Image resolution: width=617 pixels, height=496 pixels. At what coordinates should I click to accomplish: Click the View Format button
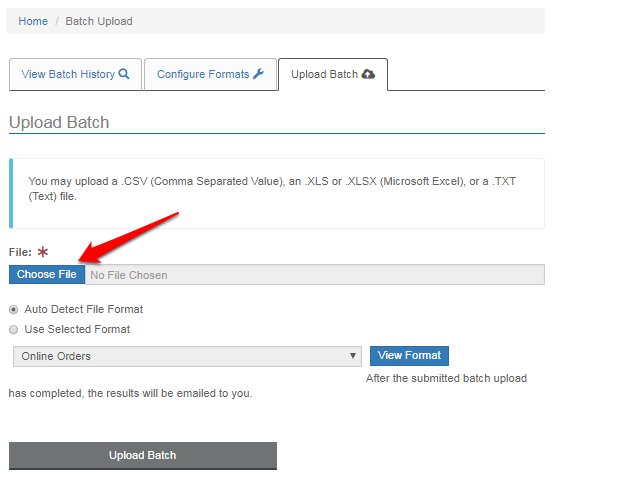click(x=409, y=355)
